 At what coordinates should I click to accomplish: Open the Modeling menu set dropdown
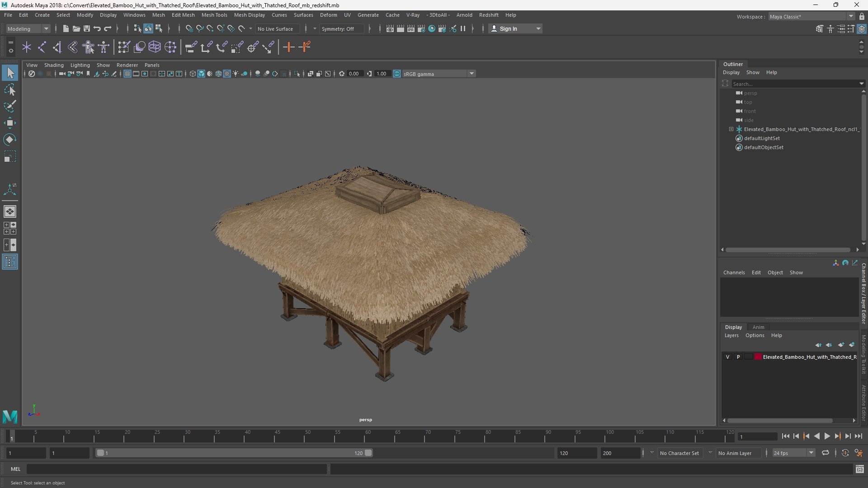pyautogui.click(x=28, y=28)
